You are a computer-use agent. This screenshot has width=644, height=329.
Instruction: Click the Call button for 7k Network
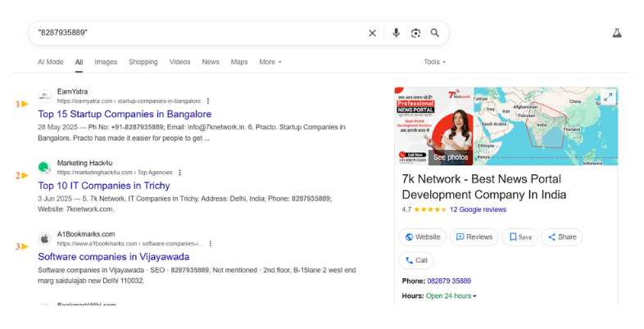(416, 260)
